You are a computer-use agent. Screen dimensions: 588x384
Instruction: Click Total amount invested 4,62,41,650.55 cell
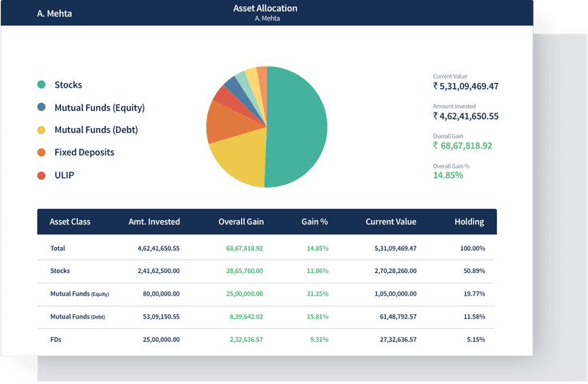coord(159,248)
